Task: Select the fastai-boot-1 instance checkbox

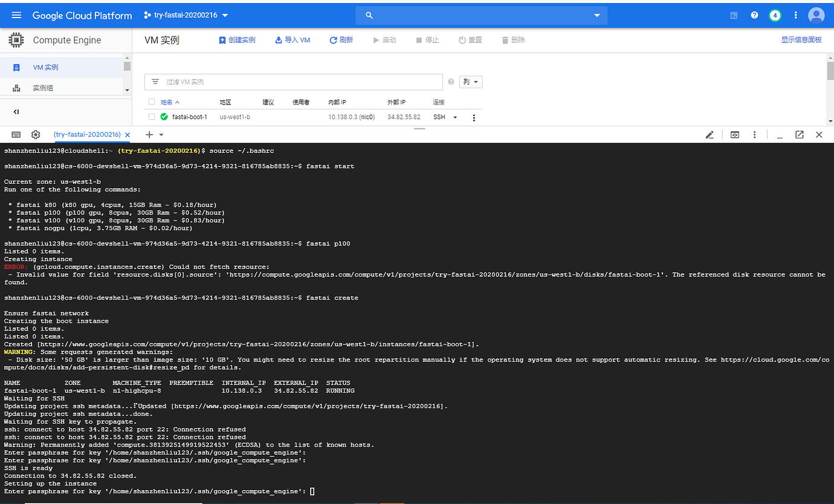Action: pos(152,117)
